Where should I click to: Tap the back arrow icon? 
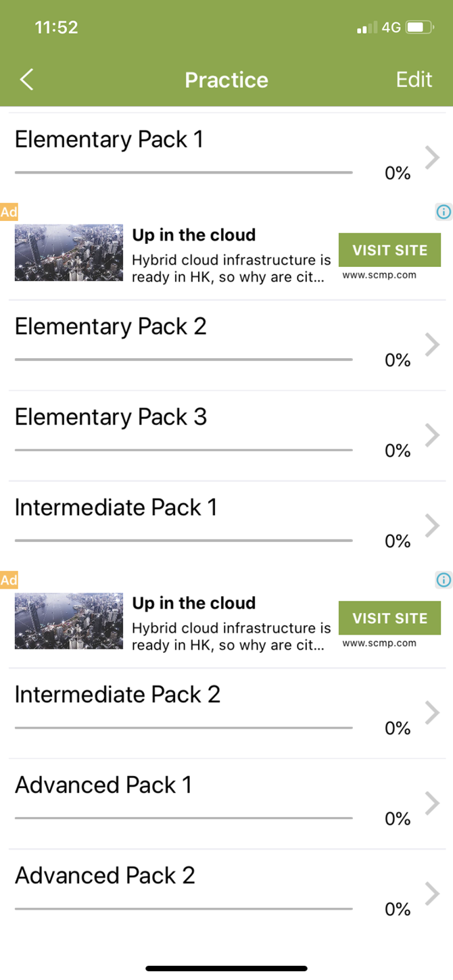[26, 80]
